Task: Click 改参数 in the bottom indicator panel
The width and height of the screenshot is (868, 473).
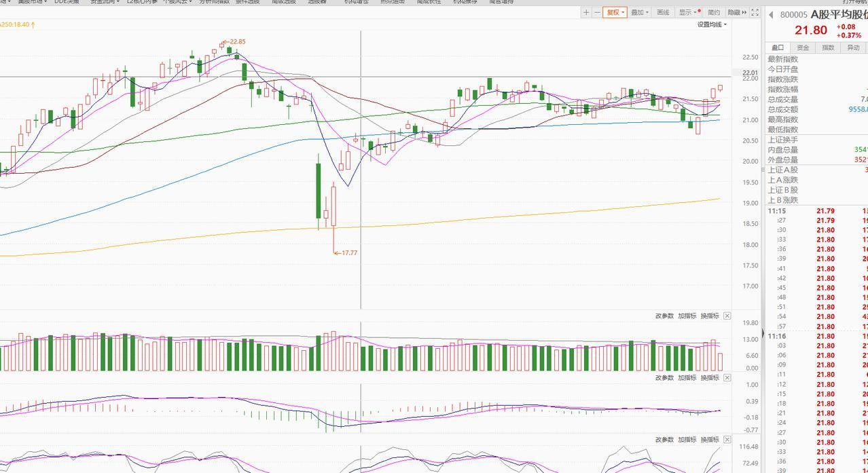Action: [664, 439]
